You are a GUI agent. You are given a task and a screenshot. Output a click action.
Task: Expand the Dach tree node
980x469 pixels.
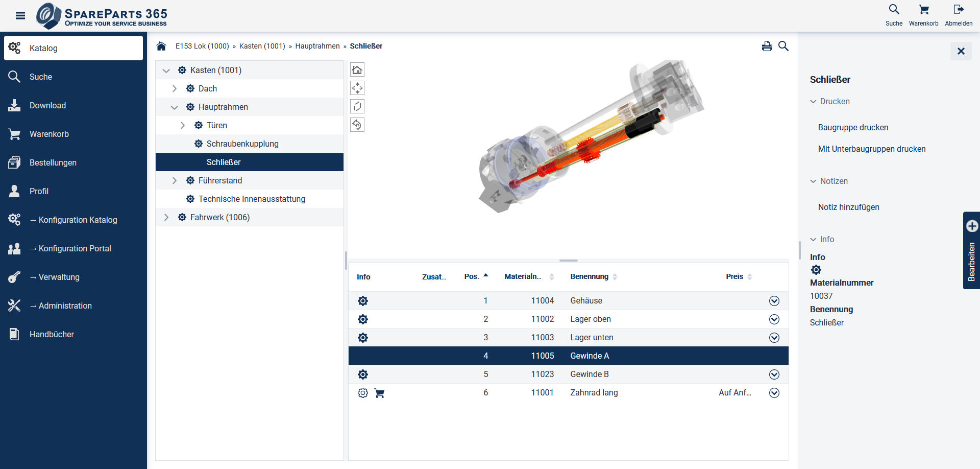[x=175, y=89]
